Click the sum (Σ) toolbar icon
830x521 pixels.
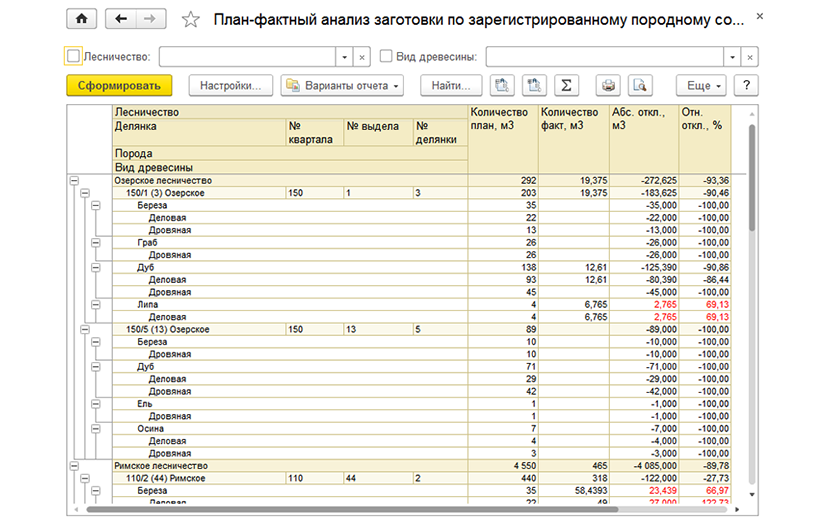click(566, 85)
